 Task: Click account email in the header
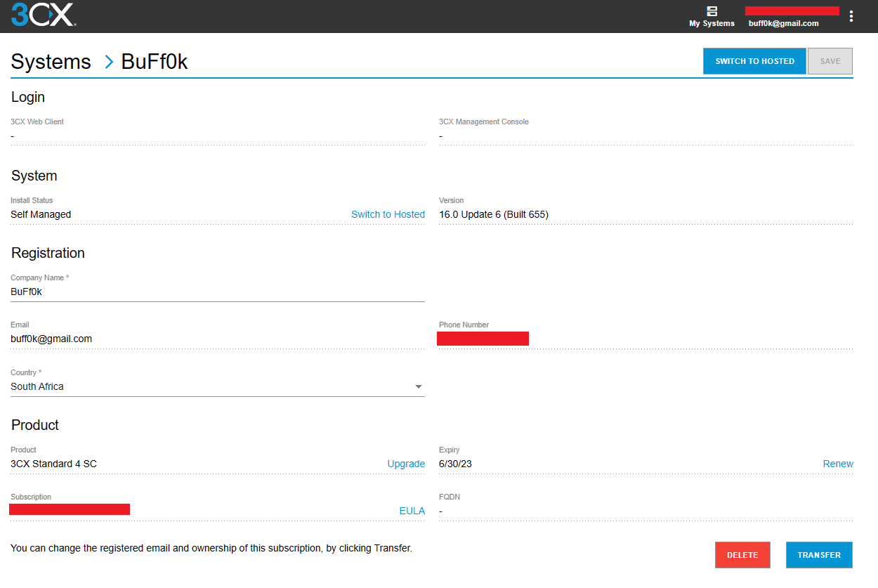pyautogui.click(x=783, y=23)
